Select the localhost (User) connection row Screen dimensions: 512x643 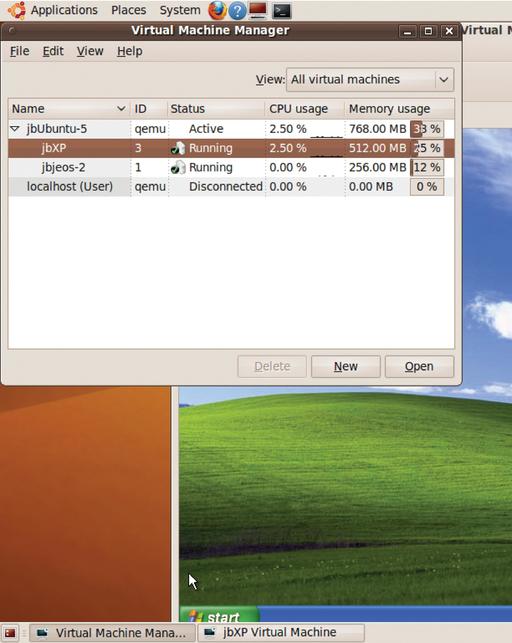[x=231, y=187]
